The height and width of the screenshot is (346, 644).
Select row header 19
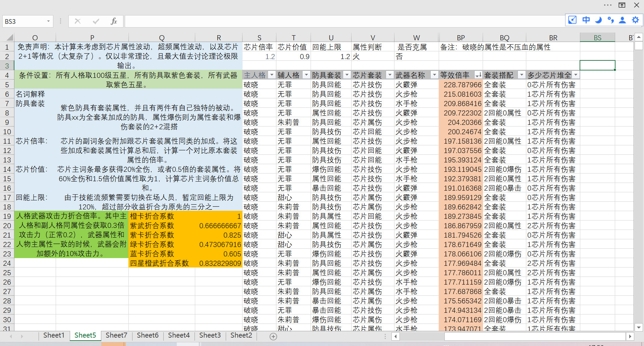point(7,216)
